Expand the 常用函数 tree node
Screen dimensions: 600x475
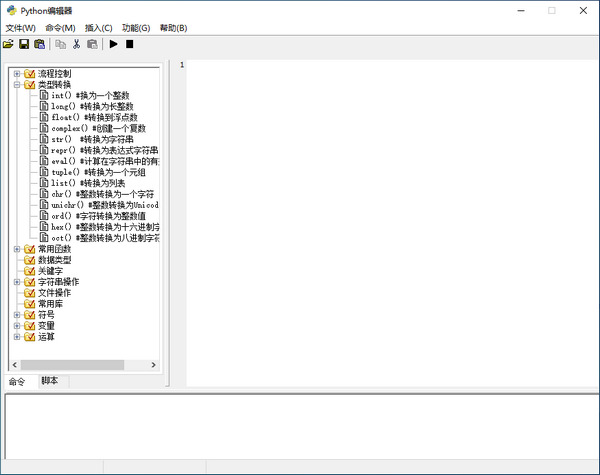[17, 249]
